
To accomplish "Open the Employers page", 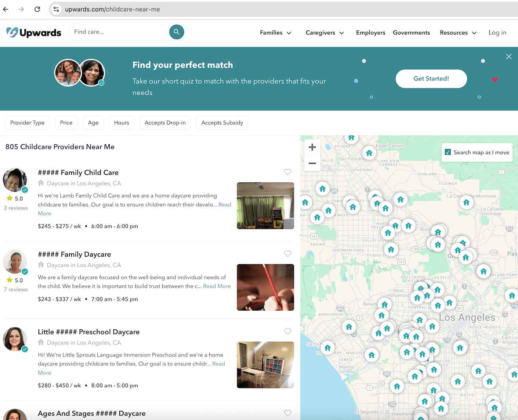I will pos(370,33).
